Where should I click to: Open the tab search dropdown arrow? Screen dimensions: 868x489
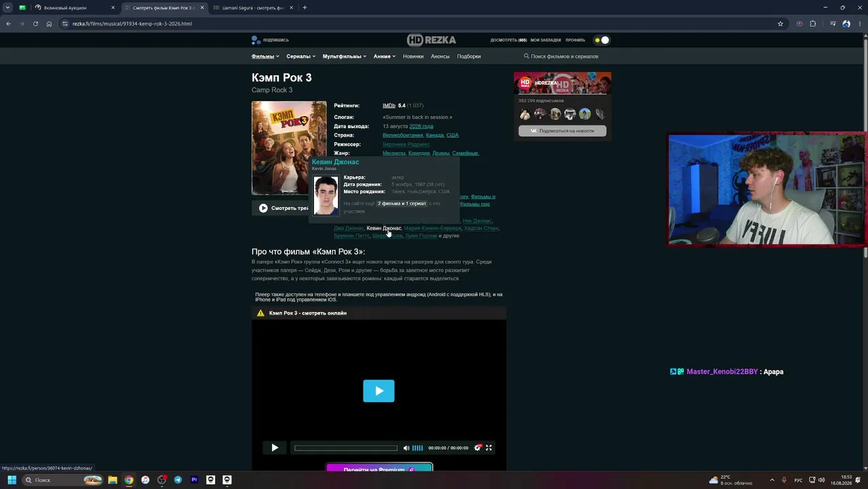tap(7, 7)
